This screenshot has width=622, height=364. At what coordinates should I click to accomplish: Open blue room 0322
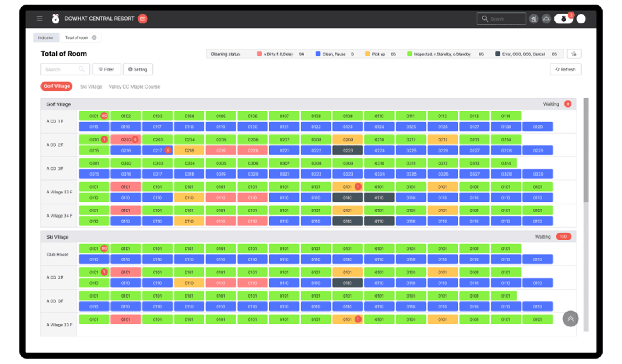click(x=316, y=174)
